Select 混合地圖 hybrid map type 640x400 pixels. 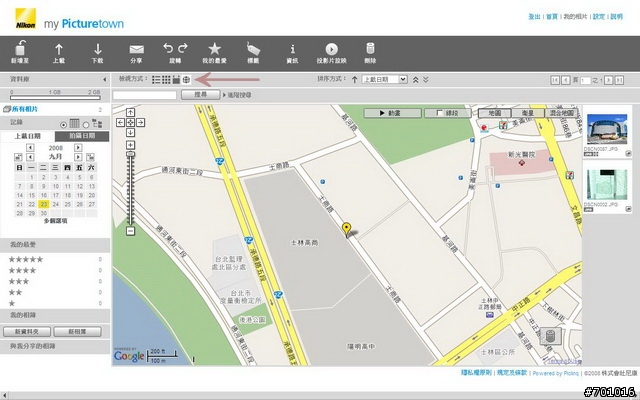562,113
